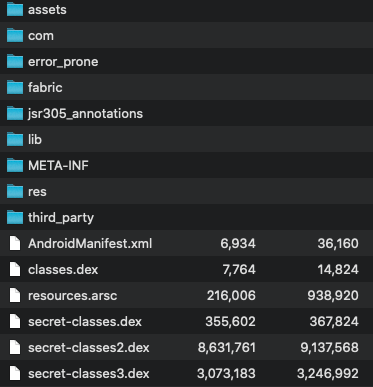Select the third_party folder icon
This screenshot has height=387, width=373.
click(15, 217)
